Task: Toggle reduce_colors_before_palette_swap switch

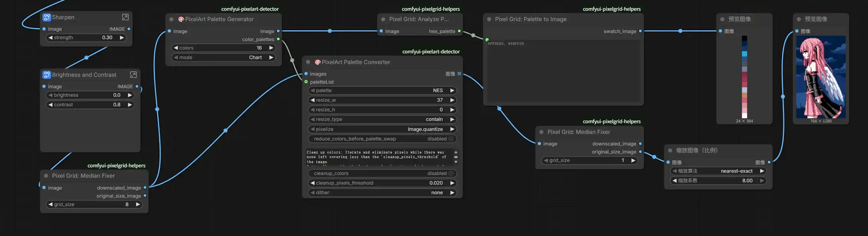Action: (451, 139)
